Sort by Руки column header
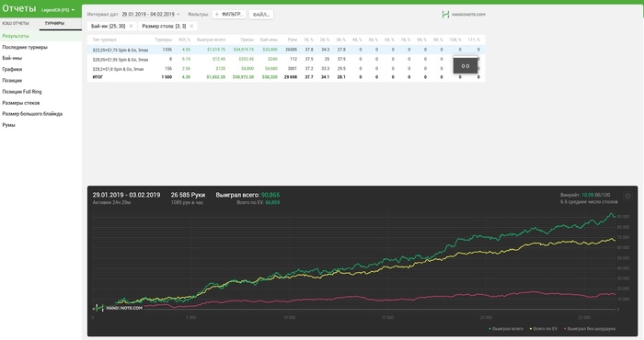This screenshot has width=644, height=340. pos(292,40)
